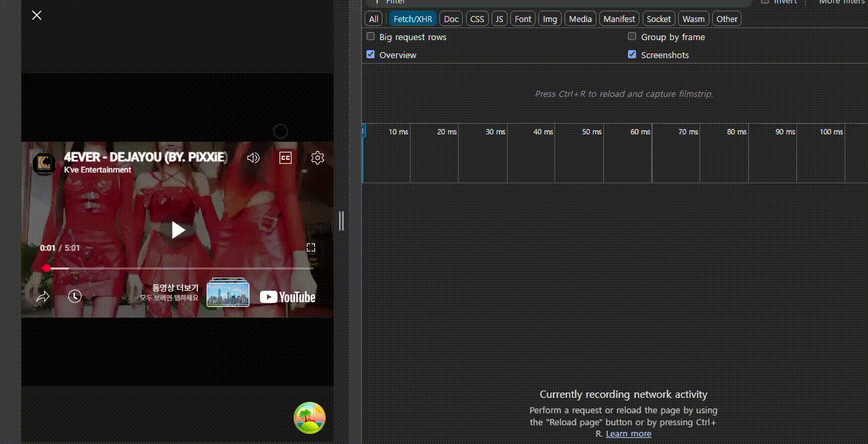868x444 pixels.
Task: Enable the Group by frame checkbox
Action: (632, 37)
